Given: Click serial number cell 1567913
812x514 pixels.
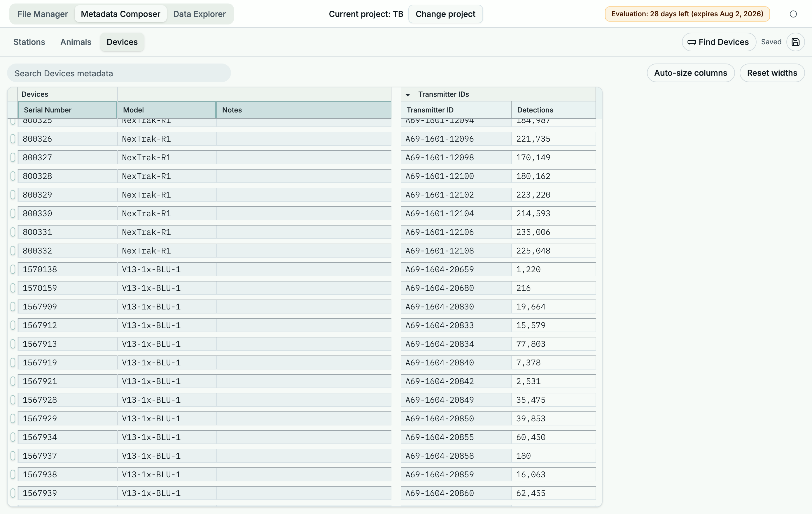Looking at the screenshot, I should coord(67,344).
